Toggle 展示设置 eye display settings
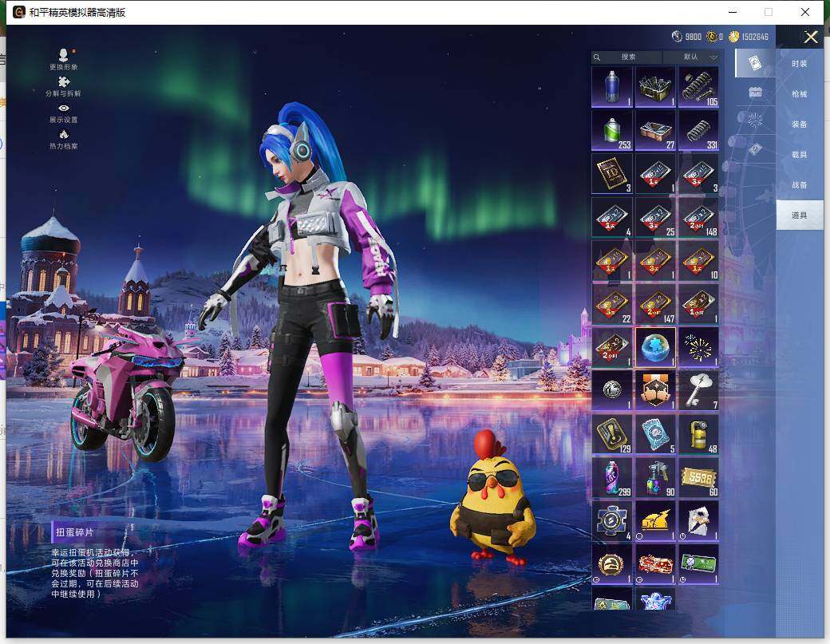This screenshot has width=830, height=644. [64, 113]
